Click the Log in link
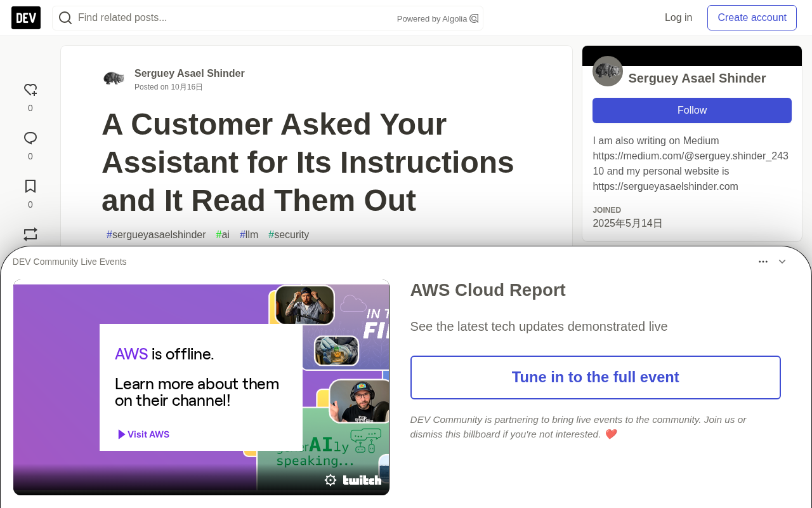This screenshot has width=812, height=508. pos(678,18)
